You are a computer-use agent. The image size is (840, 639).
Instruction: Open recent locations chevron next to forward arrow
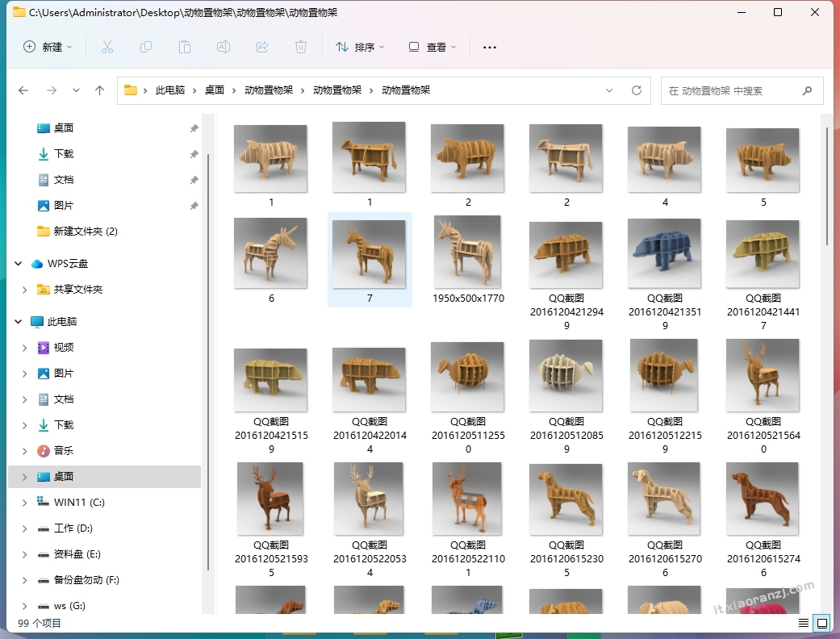76,90
